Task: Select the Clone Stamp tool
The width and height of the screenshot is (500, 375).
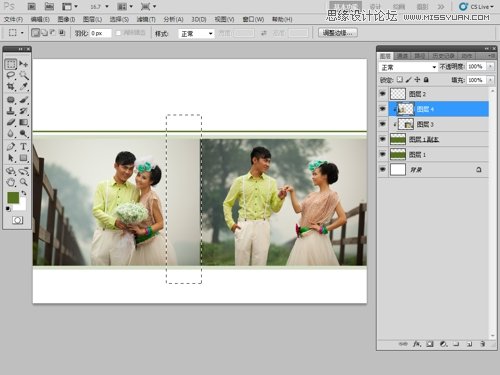Action: point(11,111)
